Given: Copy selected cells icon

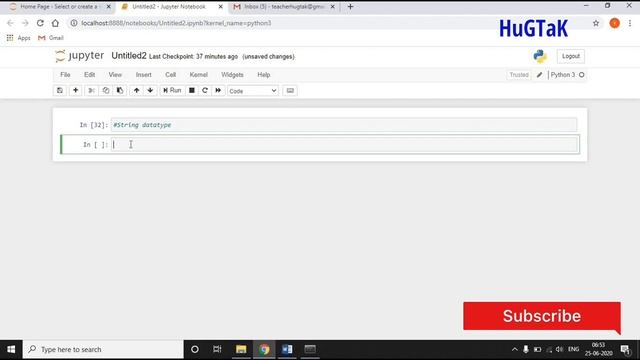Looking at the screenshot, I should [x=106, y=91].
